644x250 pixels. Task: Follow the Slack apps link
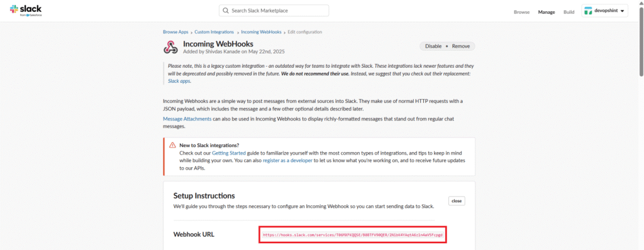tap(179, 81)
